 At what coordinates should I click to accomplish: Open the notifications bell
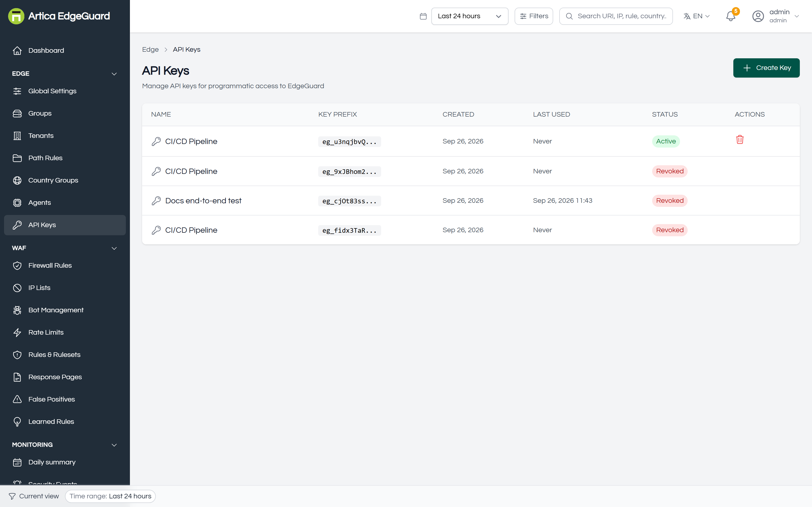[731, 16]
